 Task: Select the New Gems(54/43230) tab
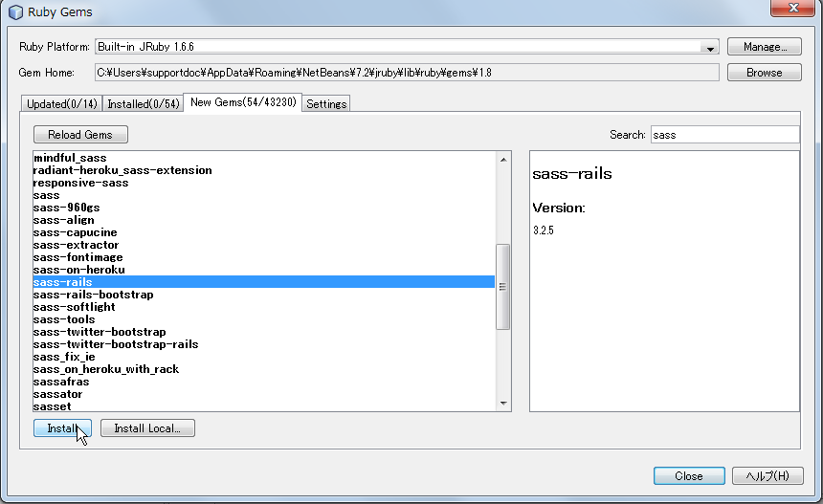click(x=243, y=102)
